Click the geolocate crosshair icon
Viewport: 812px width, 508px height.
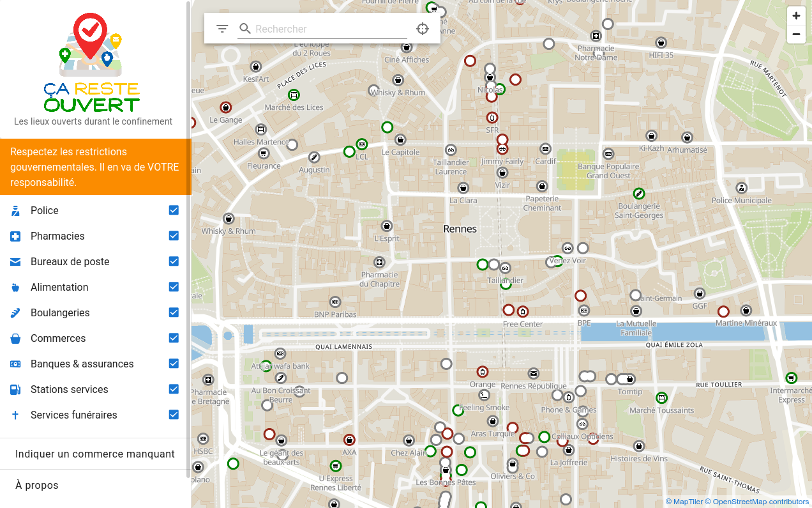coord(423,29)
